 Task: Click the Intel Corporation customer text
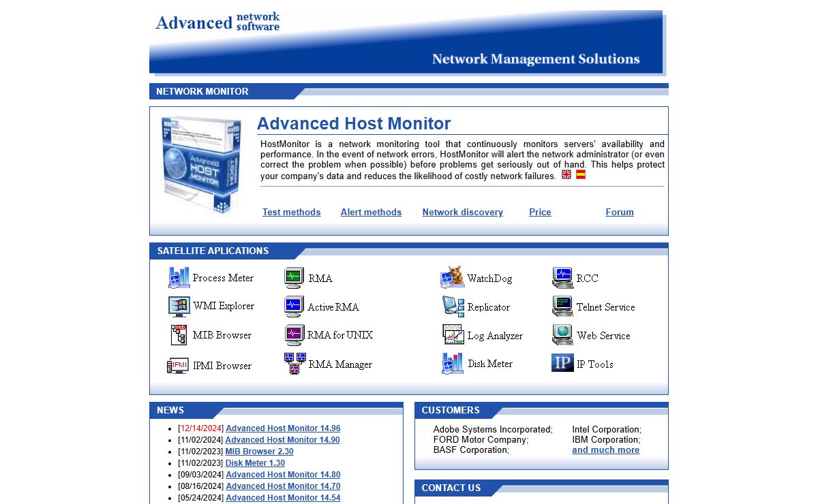(x=607, y=430)
